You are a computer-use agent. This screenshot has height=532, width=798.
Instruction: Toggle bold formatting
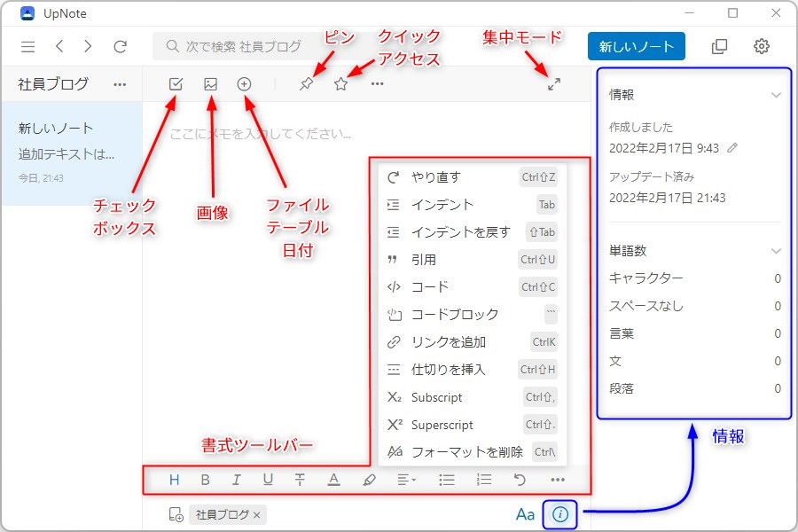point(205,480)
